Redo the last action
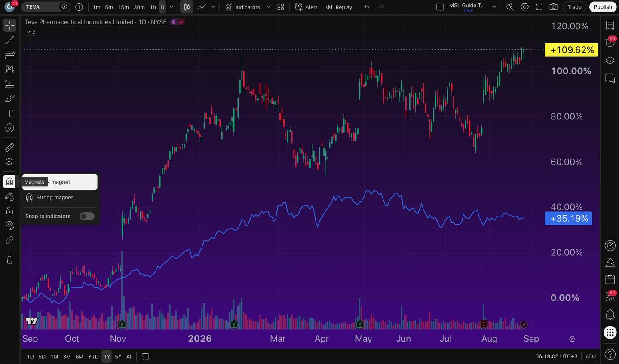Image resolution: width=619 pixels, height=364 pixels. coord(381,7)
